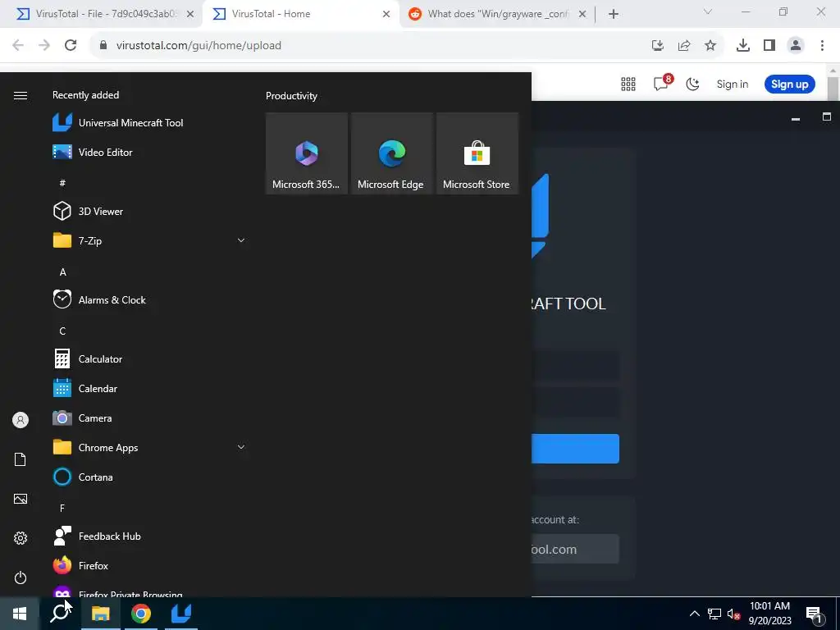Open a new Chrome tab
This screenshot has width=840, height=630.
[614, 14]
